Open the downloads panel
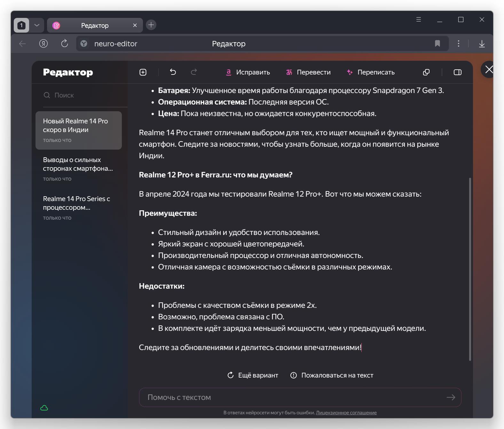 tap(482, 44)
